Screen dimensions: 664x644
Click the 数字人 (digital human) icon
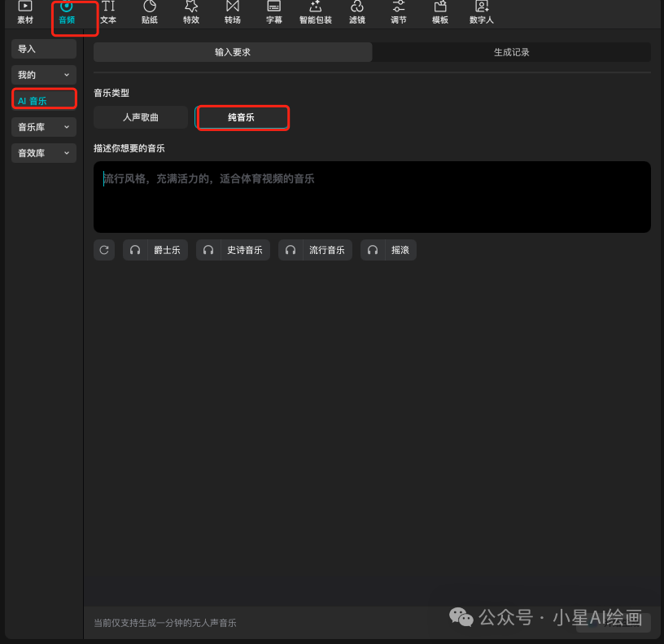pos(481,13)
